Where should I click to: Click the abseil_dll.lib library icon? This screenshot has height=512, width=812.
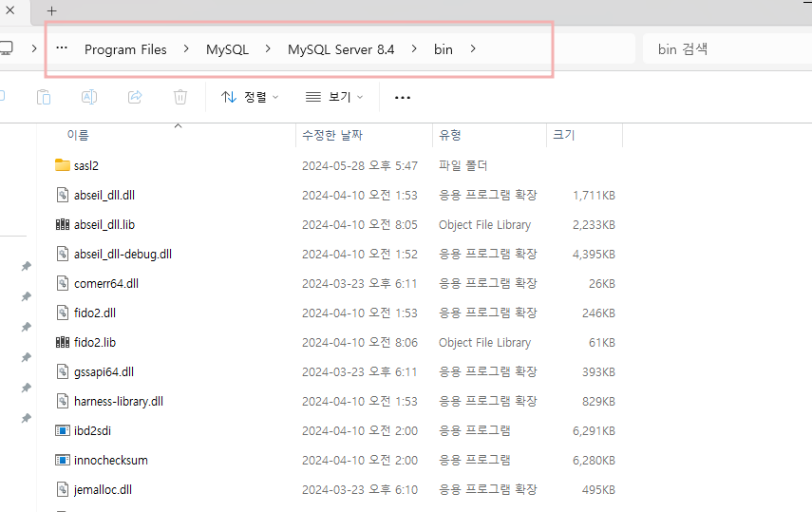coord(63,224)
